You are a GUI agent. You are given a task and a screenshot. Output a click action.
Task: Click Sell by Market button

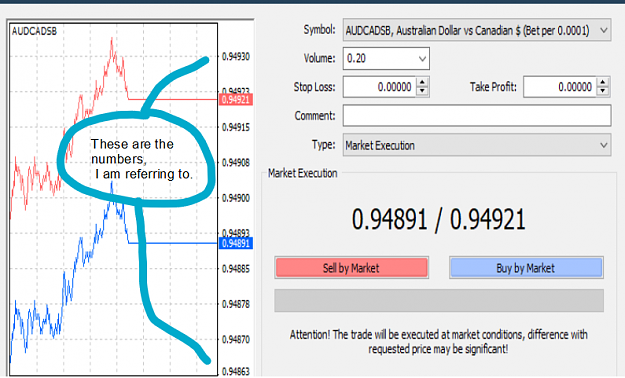coord(351,268)
